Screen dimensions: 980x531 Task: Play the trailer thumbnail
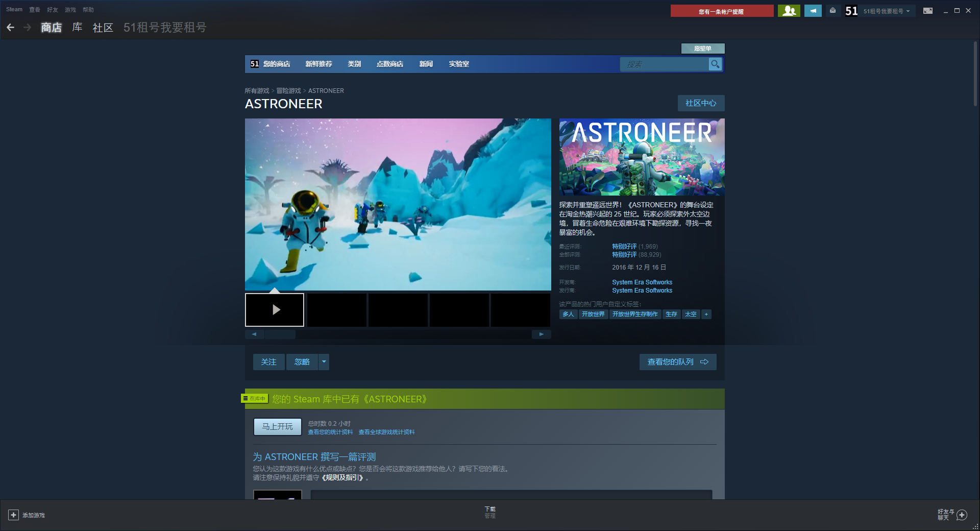tap(275, 310)
